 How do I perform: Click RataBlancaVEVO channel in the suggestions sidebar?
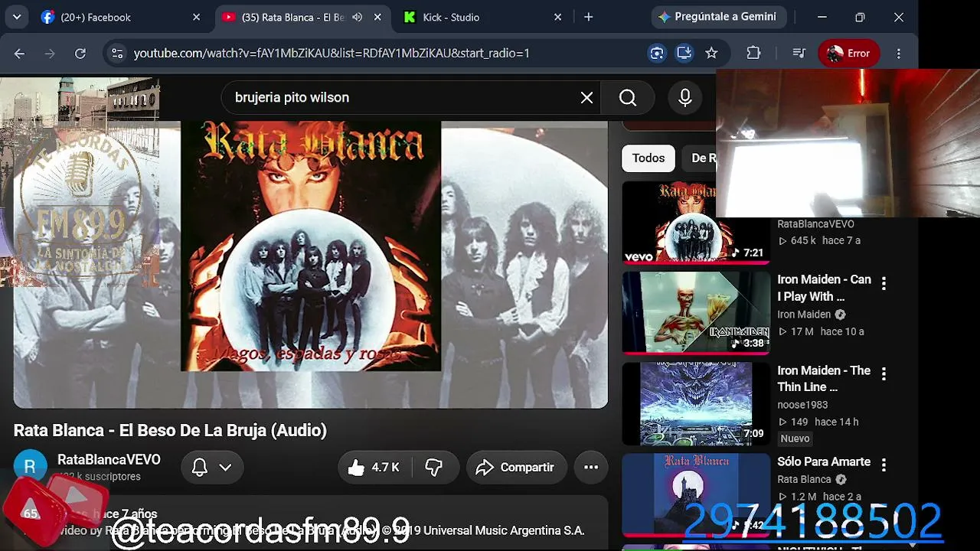(x=815, y=224)
